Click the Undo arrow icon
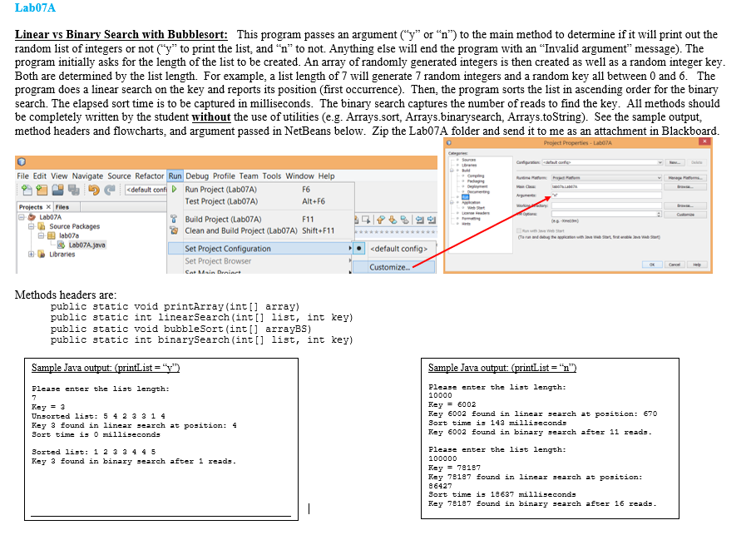 click(x=94, y=190)
